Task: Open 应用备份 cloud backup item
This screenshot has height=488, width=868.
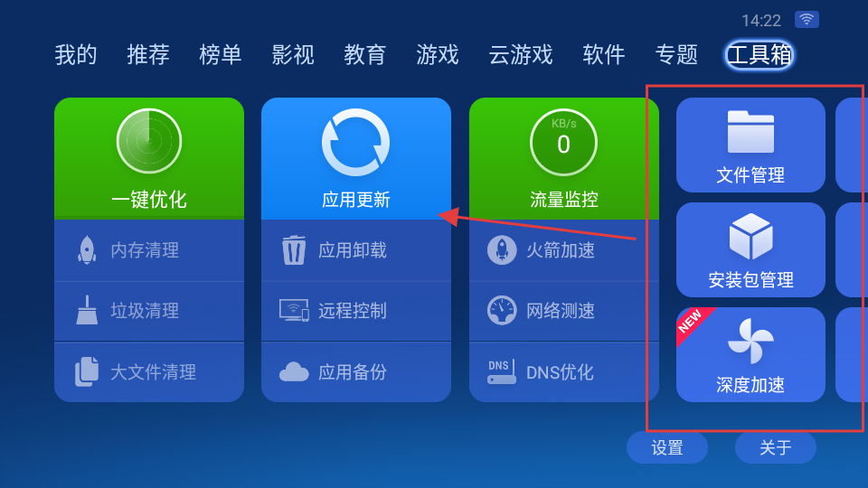Action: point(356,371)
